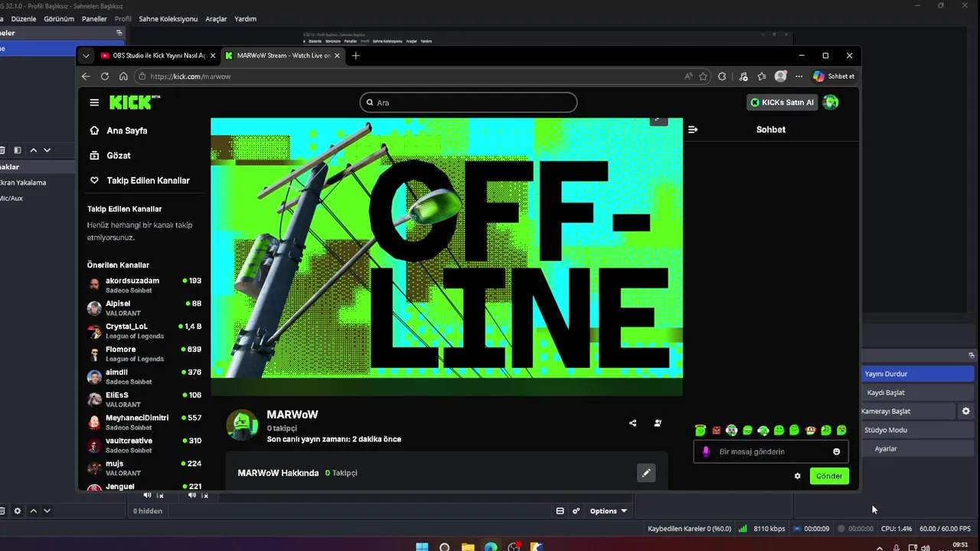Viewport: 980px width, 551px height.
Task: Open Edge favorites list icon
Action: [x=762, y=77]
